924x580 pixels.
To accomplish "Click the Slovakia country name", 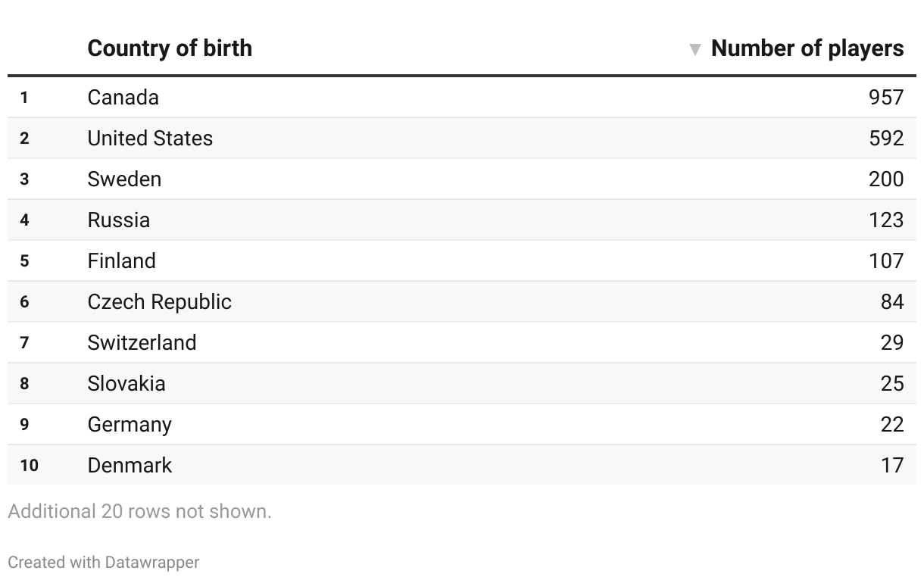I will [x=126, y=383].
